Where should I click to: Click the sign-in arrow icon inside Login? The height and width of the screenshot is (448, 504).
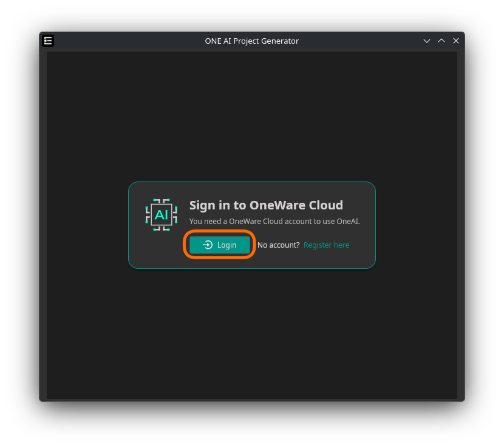[208, 245]
